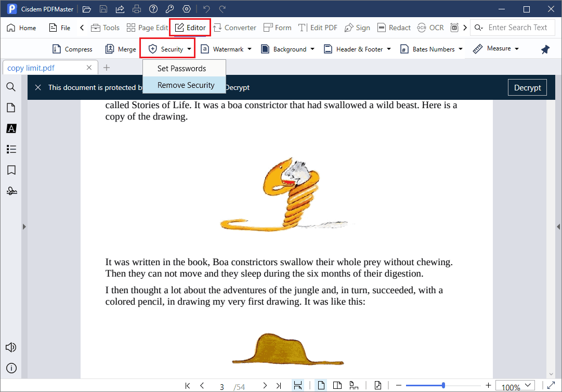
Task: Close the copy limit.pdf tab
Action: pyautogui.click(x=89, y=68)
